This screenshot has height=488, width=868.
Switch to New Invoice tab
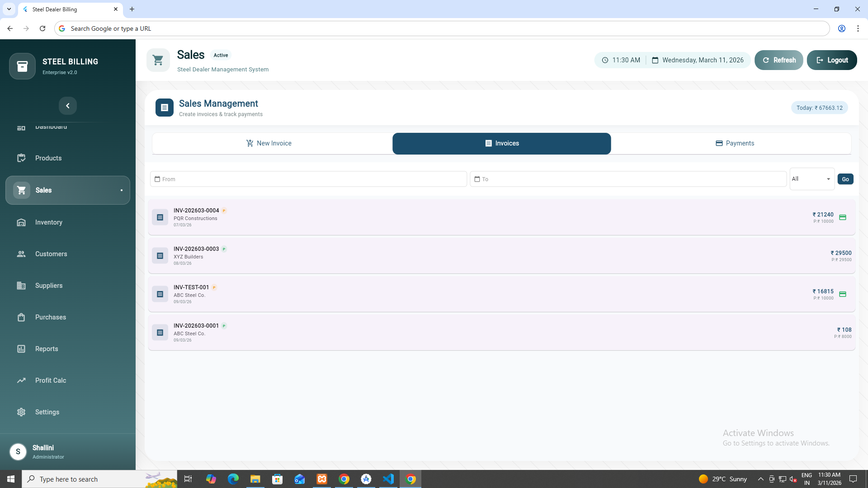coord(269,143)
